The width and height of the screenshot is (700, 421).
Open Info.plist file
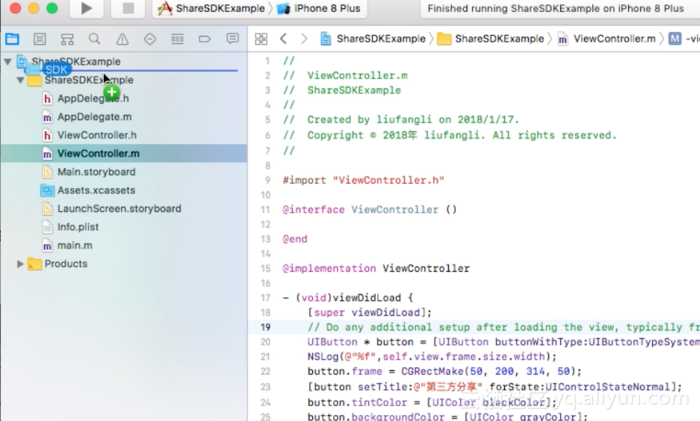pyautogui.click(x=78, y=227)
